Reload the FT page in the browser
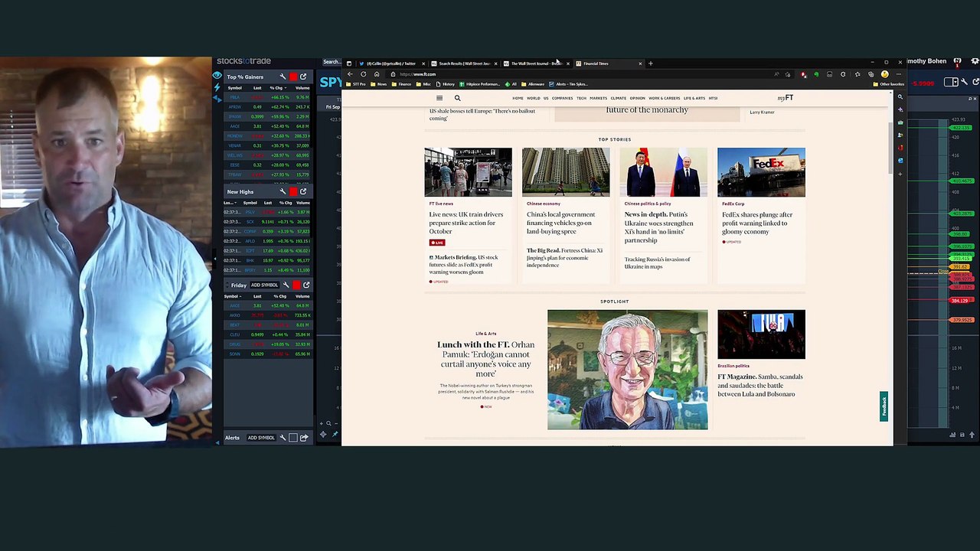 (363, 74)
